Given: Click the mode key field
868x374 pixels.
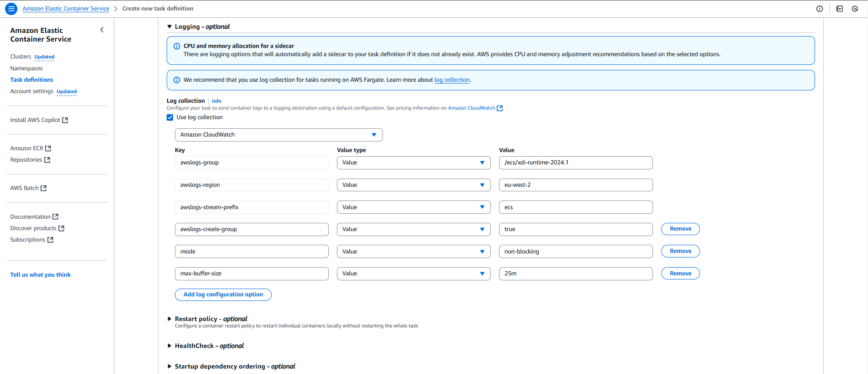Looking at the screenshot, I should coord(252,252).
